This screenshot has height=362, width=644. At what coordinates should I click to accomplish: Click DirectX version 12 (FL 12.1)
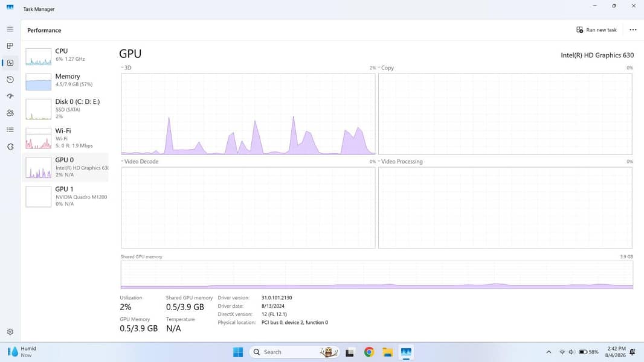click(274, 314)
